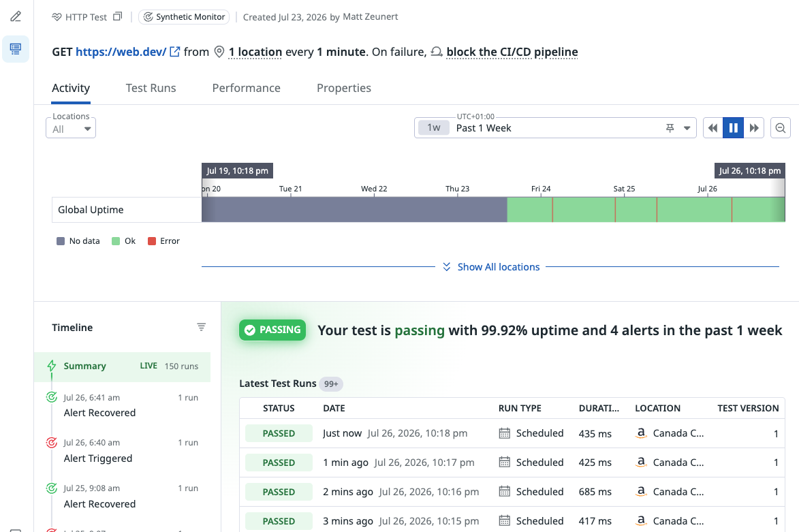The image size is (799, 532).
Task: Switch to the Performance tab
Action: pos(246,88)
